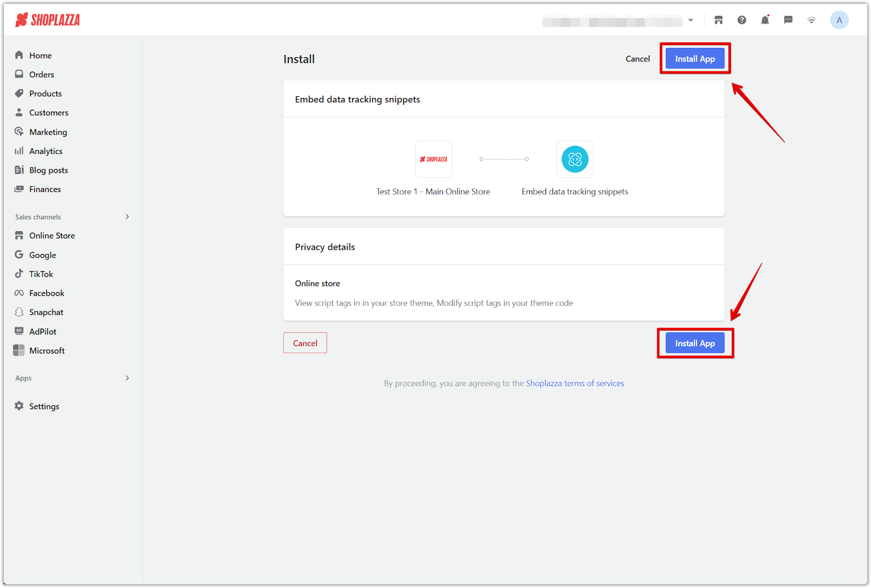Click the Shoplazza logo
This screenshot has width=871, height=588.
pos(48,20)
